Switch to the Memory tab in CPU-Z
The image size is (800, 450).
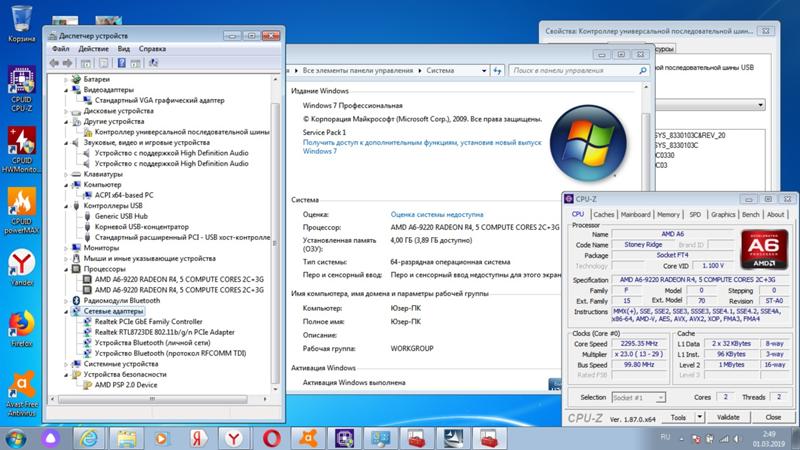click(x=668, y=214)
